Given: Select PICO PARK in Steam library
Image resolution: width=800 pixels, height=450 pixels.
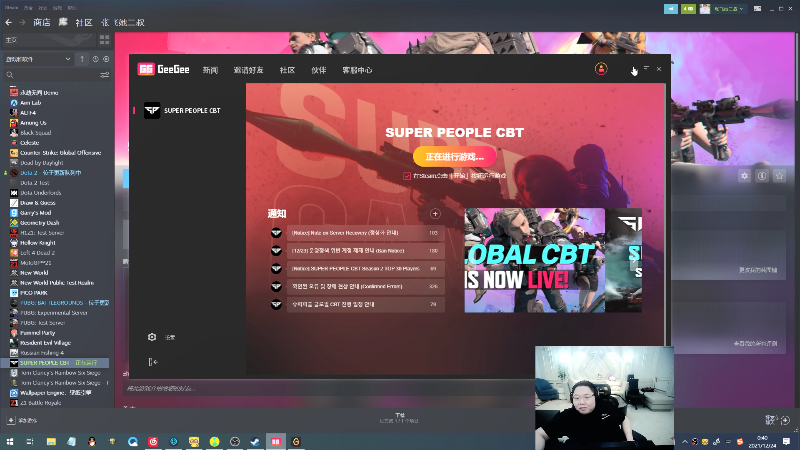Looking at the screenshot, I should 34,293.
